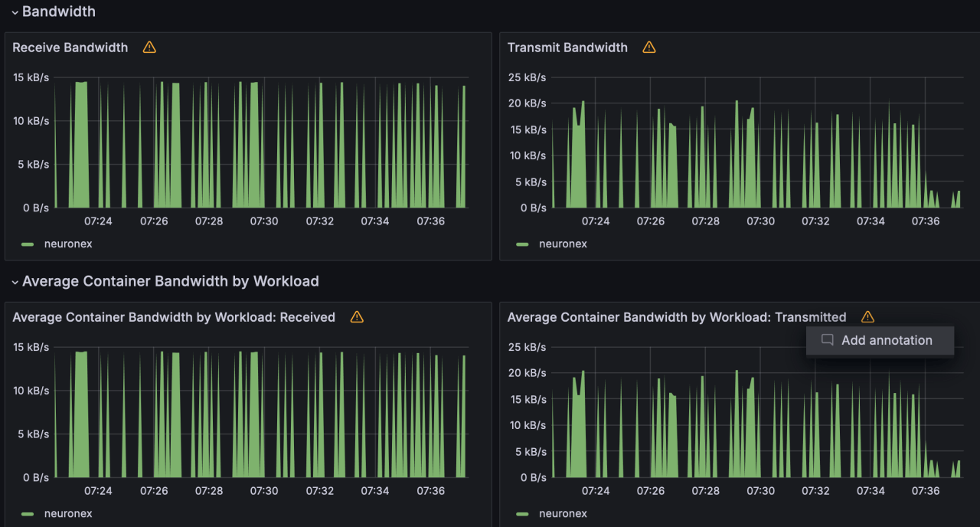Screen dimensions: 980x527
Task: Open the Receive Bandwidth panel title menu
Action: coord(70,47)
